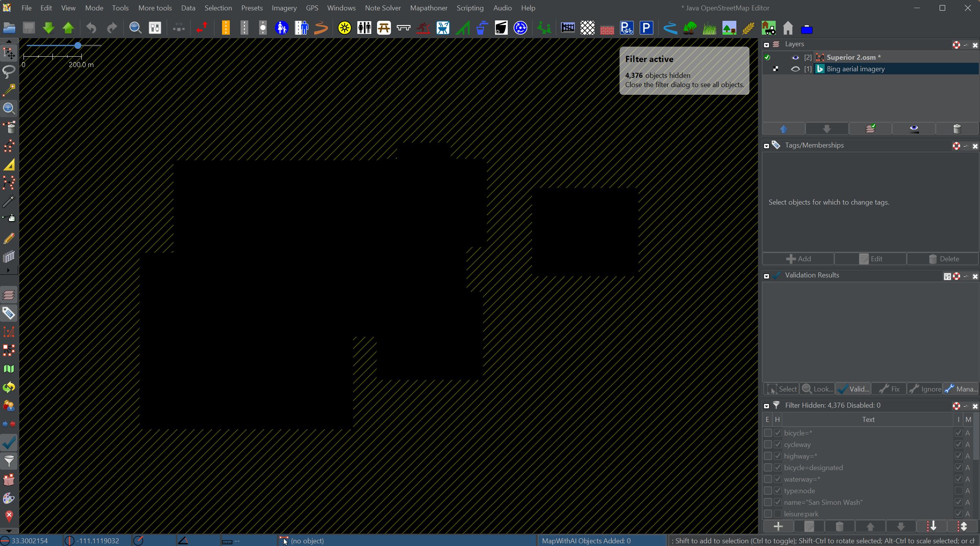Collapse the Tags/Memberships panel
Image resolution: width=980 pixels, height=546 pixels.
coord(766,146)
